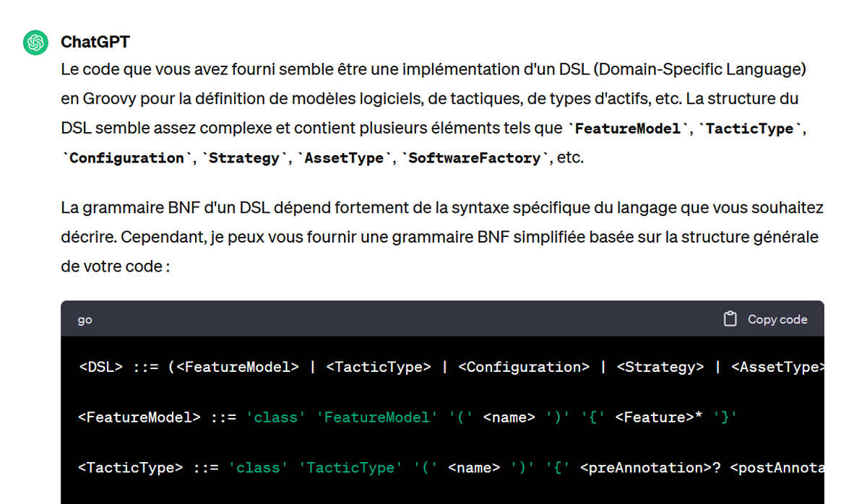Click the <DSL> rule name in code

(x=101, y=367)
